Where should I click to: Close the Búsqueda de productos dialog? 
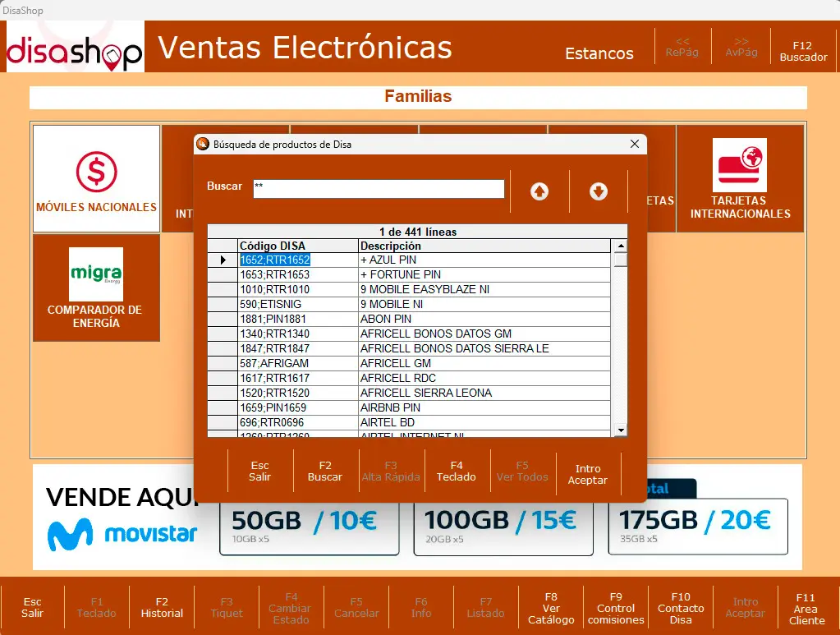pos(635,144)
